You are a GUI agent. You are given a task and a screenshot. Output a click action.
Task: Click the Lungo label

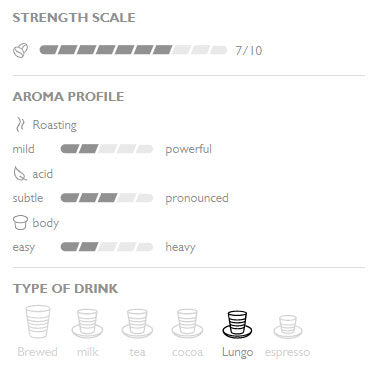[237, 352]
